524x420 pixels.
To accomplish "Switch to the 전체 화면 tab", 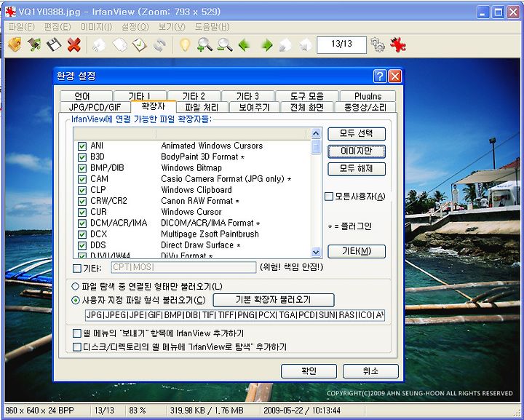I will 307,107.
